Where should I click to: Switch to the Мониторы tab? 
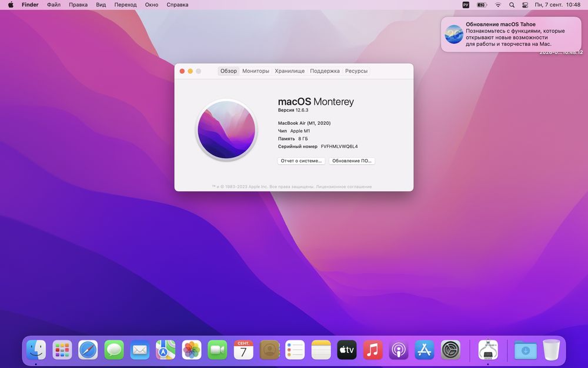[256, 71]
